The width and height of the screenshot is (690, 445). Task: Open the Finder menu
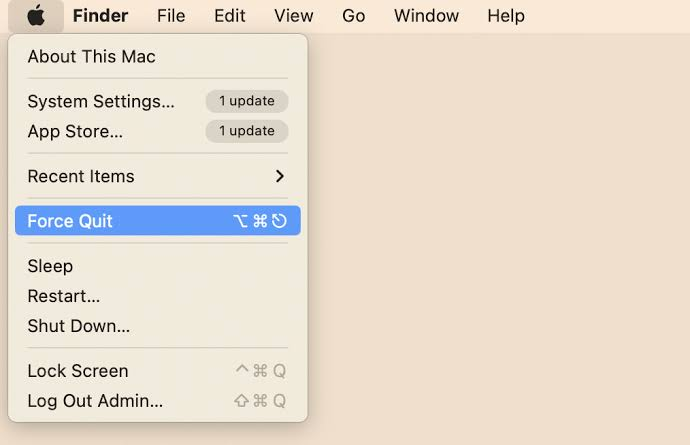click(100, 16)
